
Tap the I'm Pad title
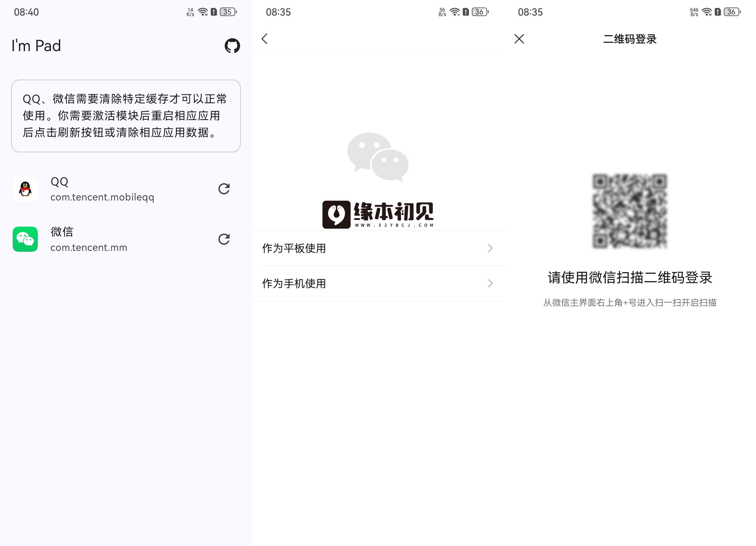coord(36,46)
